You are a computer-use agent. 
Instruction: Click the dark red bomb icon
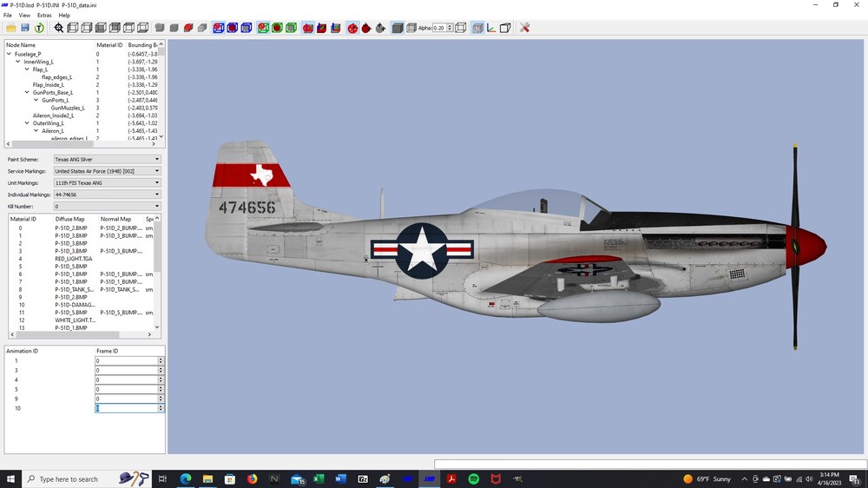point(366,28)
